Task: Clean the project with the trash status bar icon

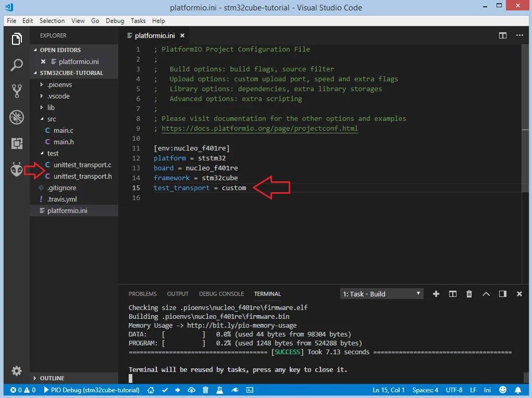Action: point(205,390)
